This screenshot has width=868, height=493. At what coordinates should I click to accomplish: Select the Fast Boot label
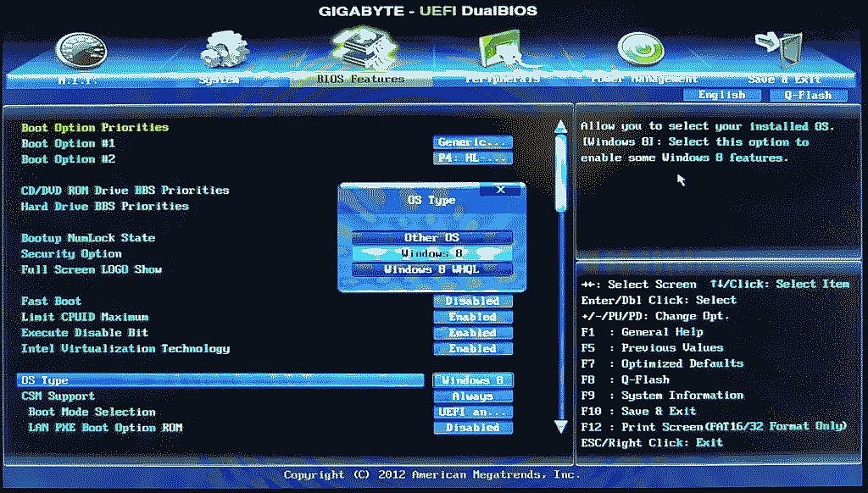tap(51, 301)
